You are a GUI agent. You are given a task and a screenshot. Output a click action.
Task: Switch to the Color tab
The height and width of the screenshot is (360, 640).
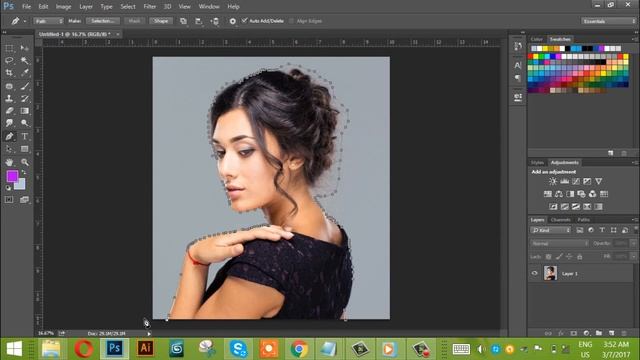[x=537, y=39]
